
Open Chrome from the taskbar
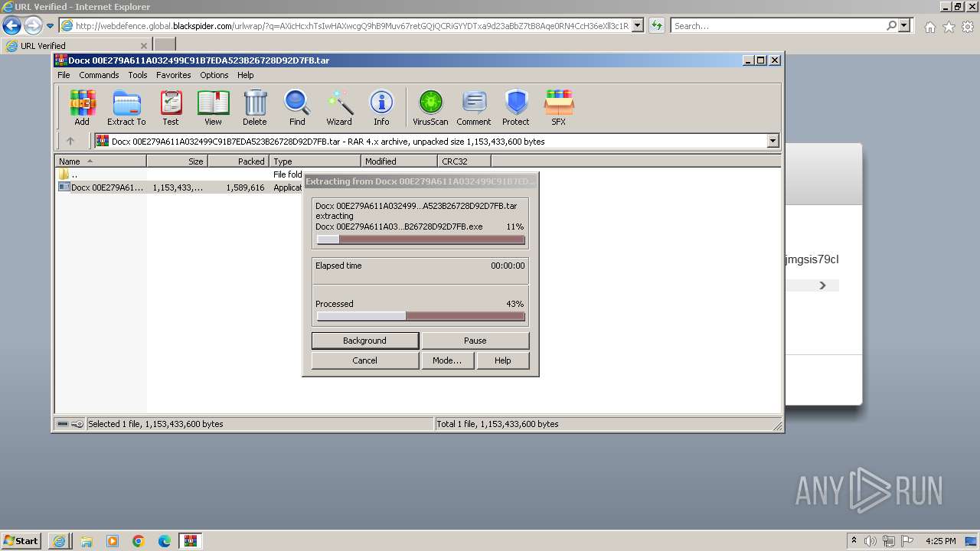coord(138,541)
